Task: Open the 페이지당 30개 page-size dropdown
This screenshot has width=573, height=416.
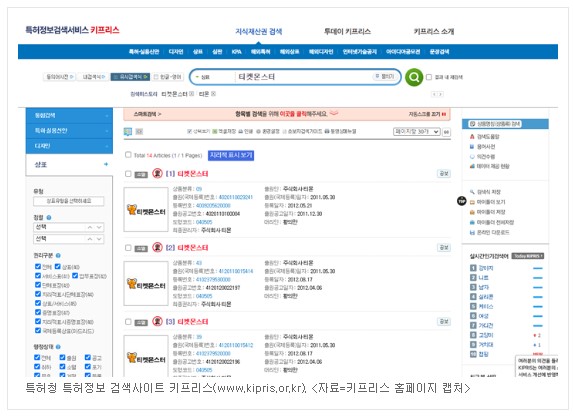Action: (x=416, y=132)
